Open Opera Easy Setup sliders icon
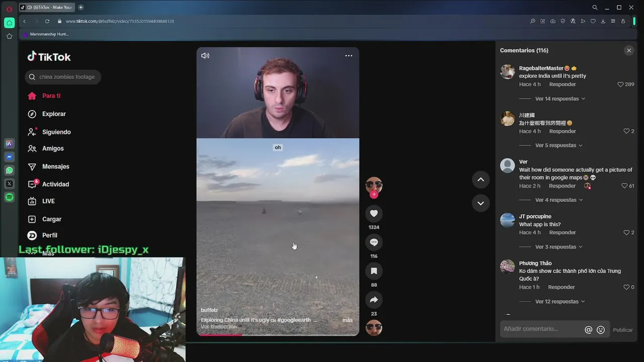 point(613,21)
